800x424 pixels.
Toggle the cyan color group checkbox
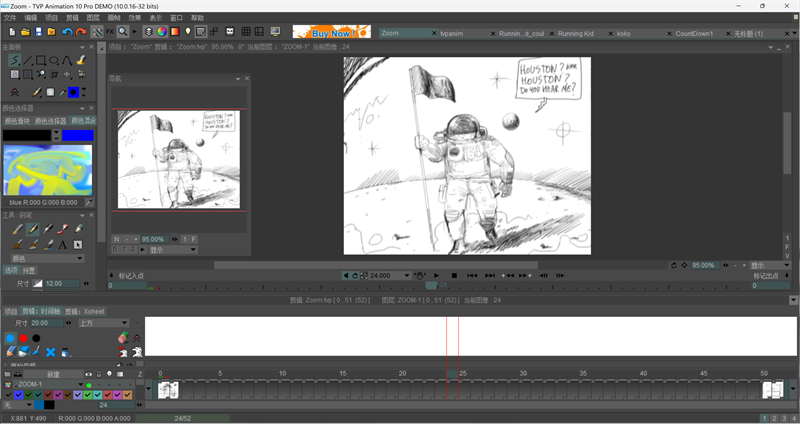point(97,395)
